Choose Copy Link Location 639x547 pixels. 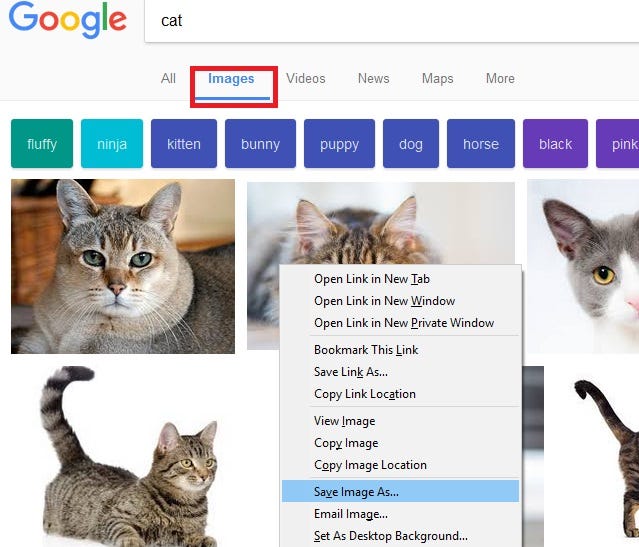coord(400,394)
